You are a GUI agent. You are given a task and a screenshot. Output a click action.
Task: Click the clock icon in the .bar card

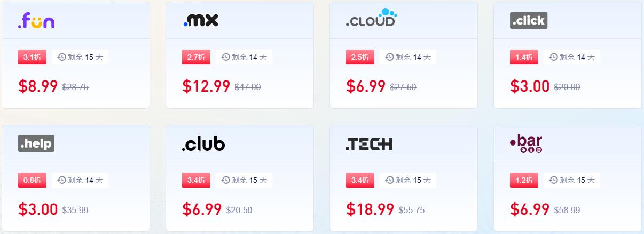(x=553, y=180)
